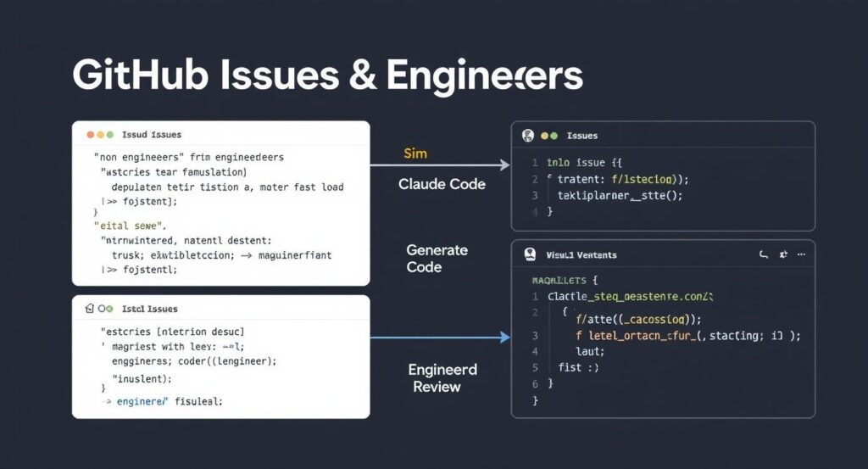
Task: Select the 'Issues' title in the dark panel
Action: click(x=581, y=136)
